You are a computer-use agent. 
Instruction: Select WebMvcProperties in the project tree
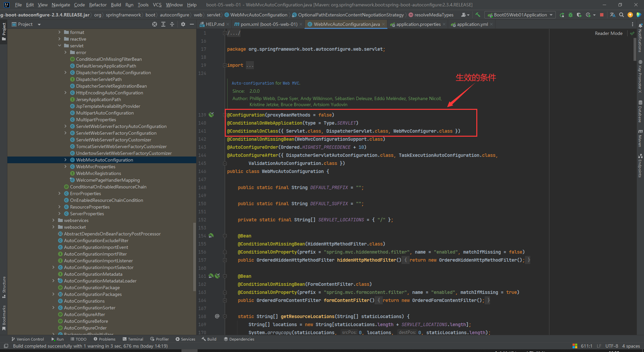pyautogui.click(x=96, y=167)
